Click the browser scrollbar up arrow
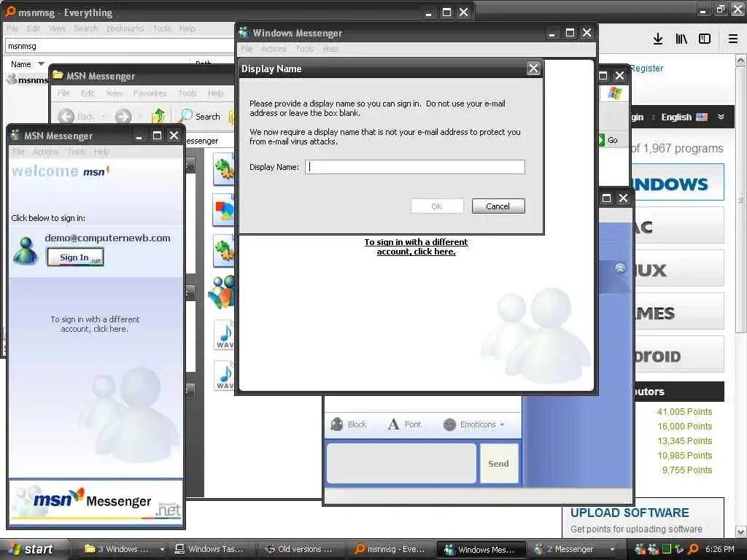This screenshot has width=747, height=560. pyautogui.click(x=741, y=61)
